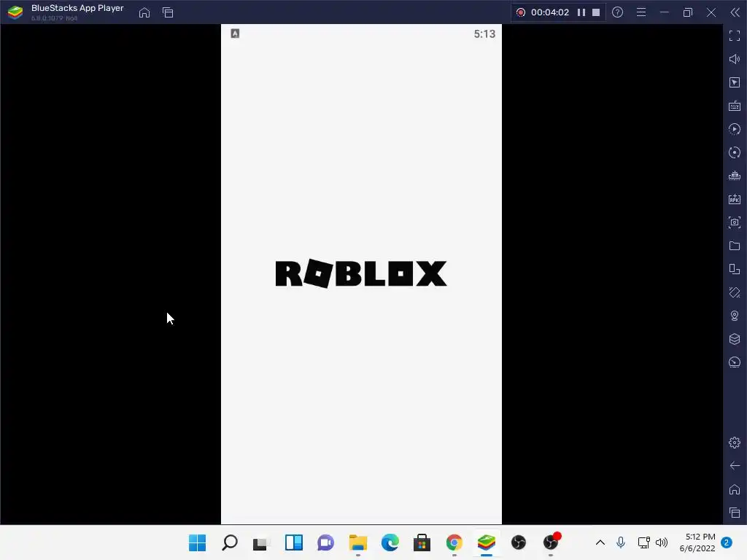This screenshot has height=560, width=747.
Task: Open memory trim icon in sidebar
Action: click(735, 176)
